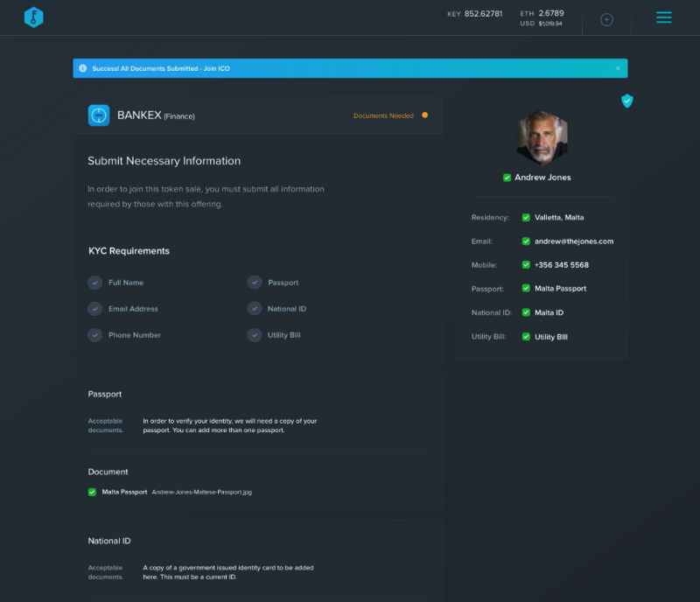Click the add wallet plus icon
Screen dimensions: 700x602
point(606,19)
